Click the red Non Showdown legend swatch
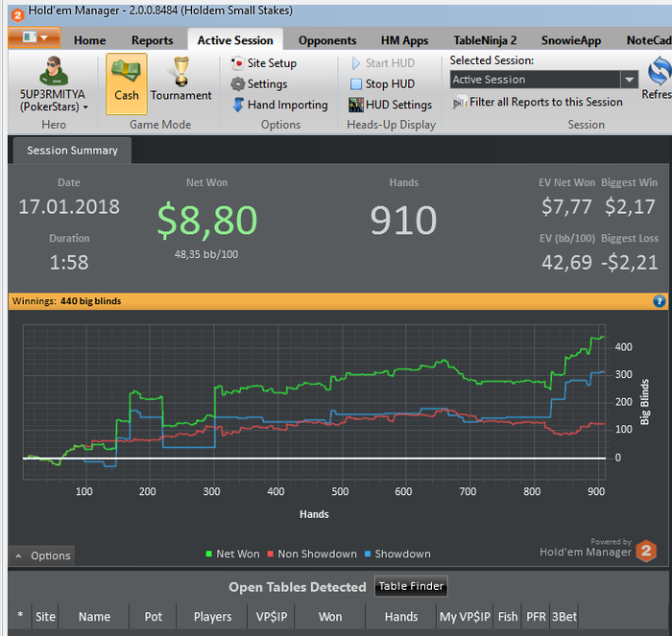 point(271,554)
